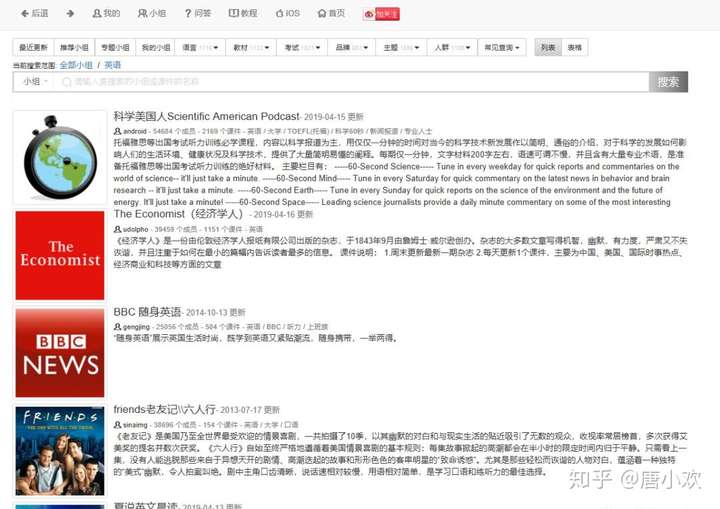720x509 pixels.
Task: Click the Scientific American stopwatch thumbnail
Action: [60, 157]
